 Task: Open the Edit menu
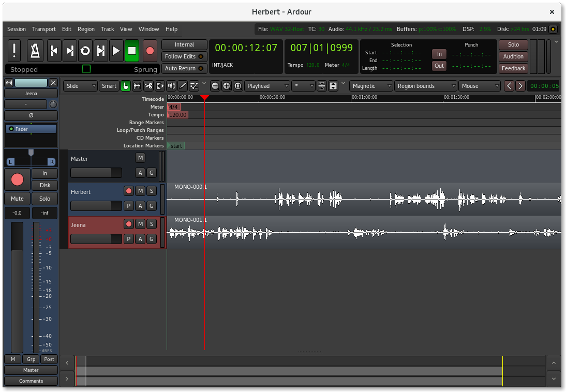pyautogui.click(x=66, y=29)
